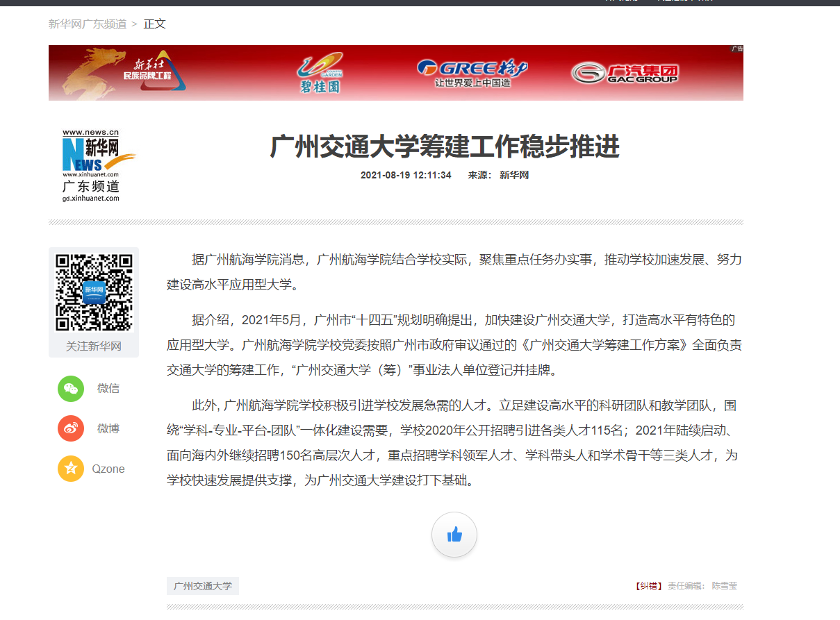Viewport: 840px width, 620px height.
Task: Click the 新华网 QR code image
Action: point(94,292)
